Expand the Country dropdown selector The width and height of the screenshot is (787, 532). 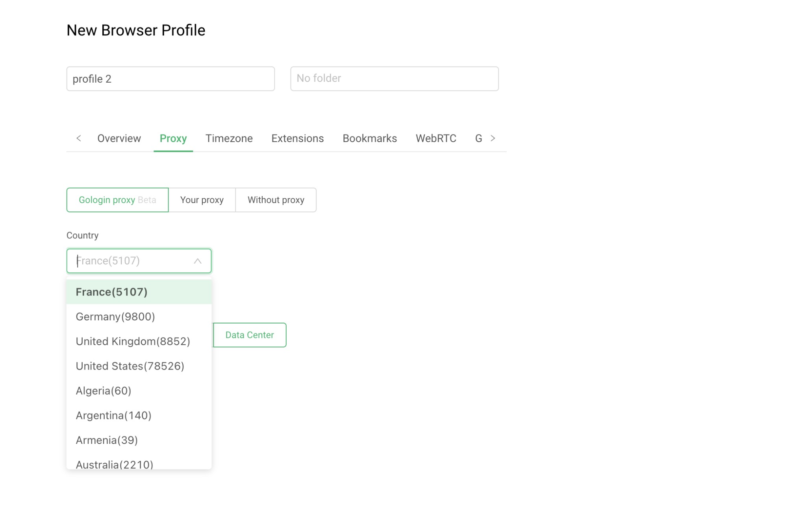tap(139, 260)
